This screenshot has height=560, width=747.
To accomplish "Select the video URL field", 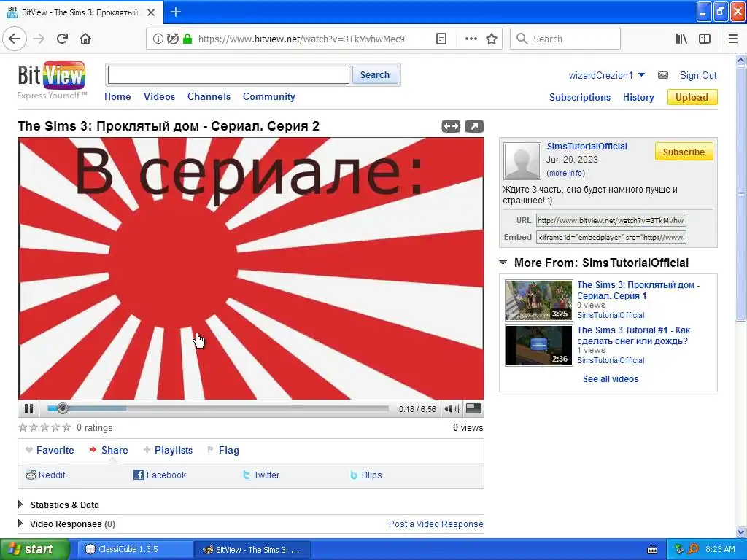I will click(x=611, y=220).
